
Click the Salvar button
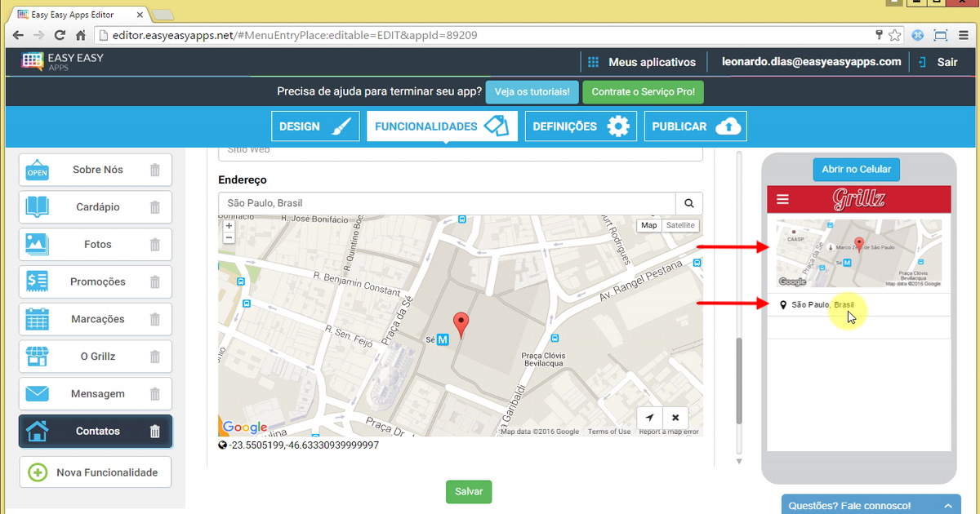468,491
